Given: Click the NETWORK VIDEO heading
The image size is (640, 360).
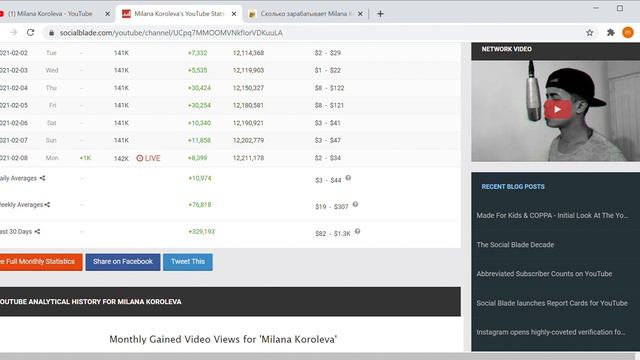Looking at the screenshot, I should pyautogui.click(x=507, y=49).
